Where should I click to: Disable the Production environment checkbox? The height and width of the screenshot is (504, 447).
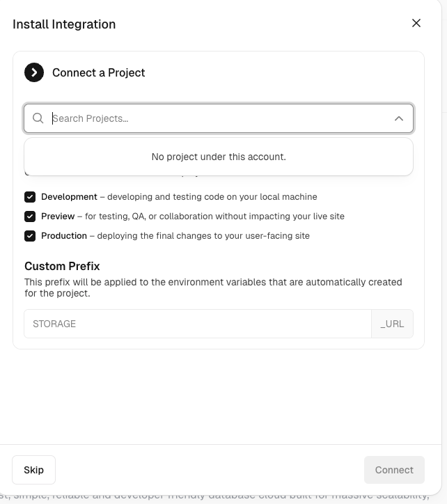pyautogui.click(x=30, y=236)
